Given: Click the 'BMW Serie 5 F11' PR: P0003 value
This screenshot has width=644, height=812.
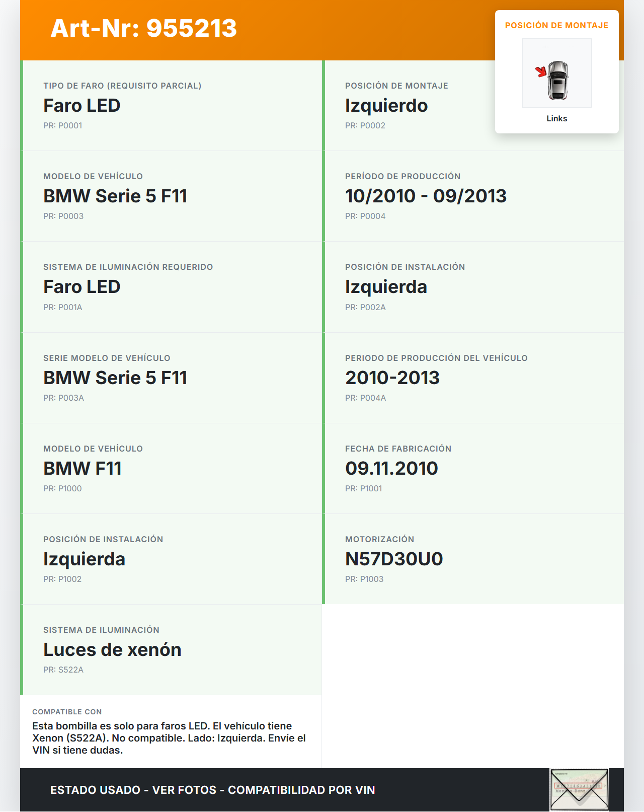Looking at the screenshot, I should [x=115, y=196].
